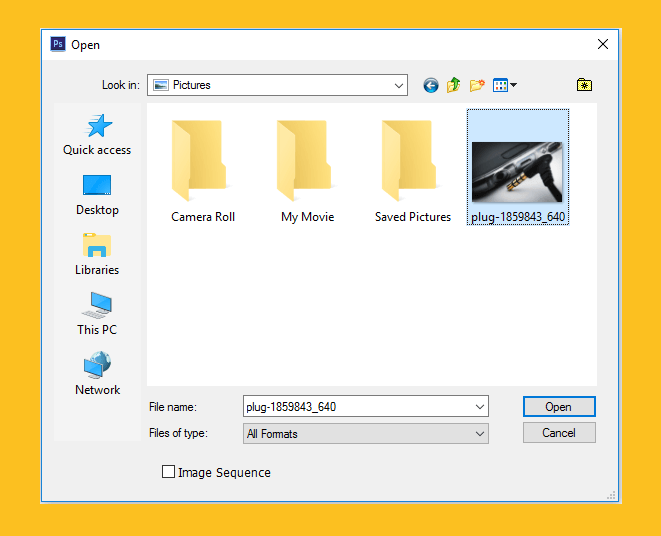
Task: Expand the view menu dropdown arrow
Action: 513,85
